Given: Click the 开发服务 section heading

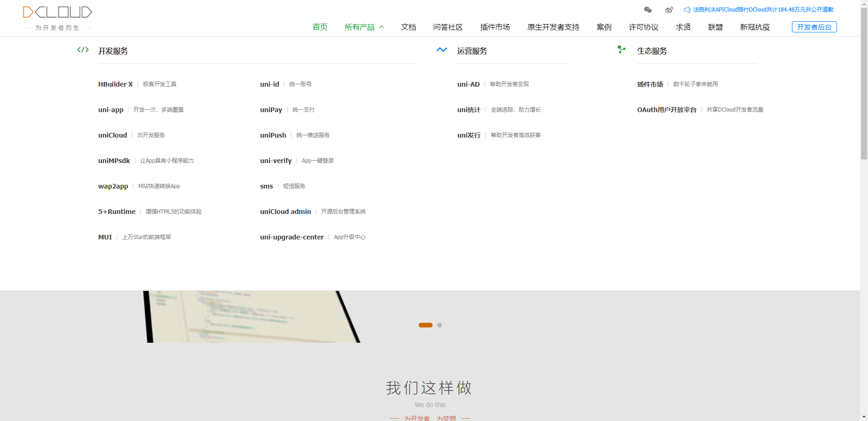Looking at the screenshot, I should coord(113,51).
